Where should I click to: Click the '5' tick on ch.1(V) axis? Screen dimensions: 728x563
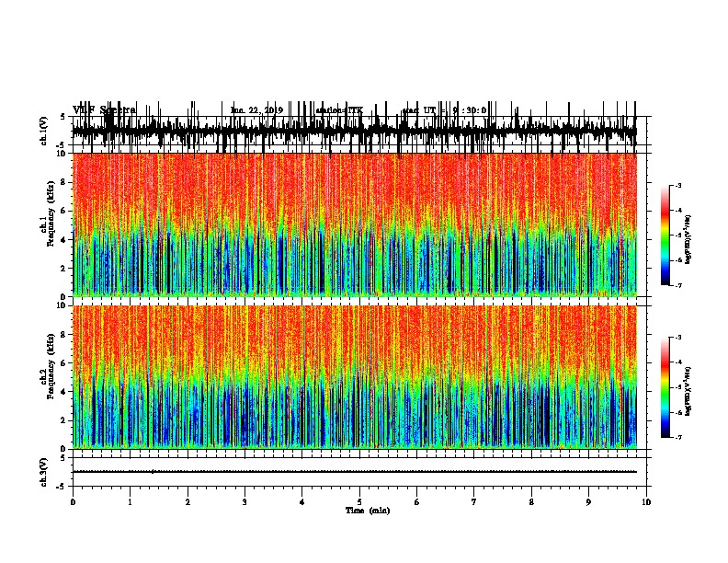pos(63,117)
